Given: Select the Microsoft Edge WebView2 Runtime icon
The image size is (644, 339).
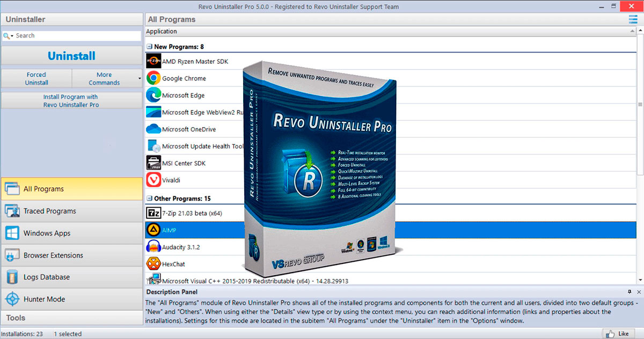Looking at the screenshot, I should tap(153, 112).
